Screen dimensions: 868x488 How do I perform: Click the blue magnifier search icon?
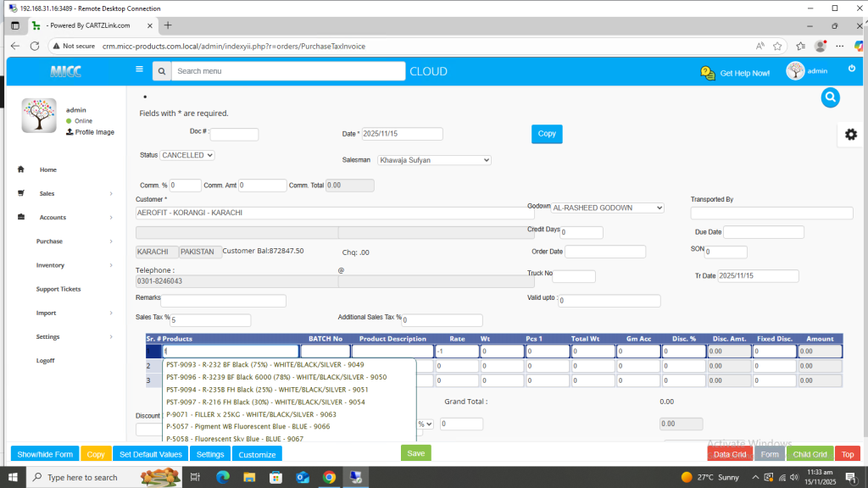click(830, 97)
